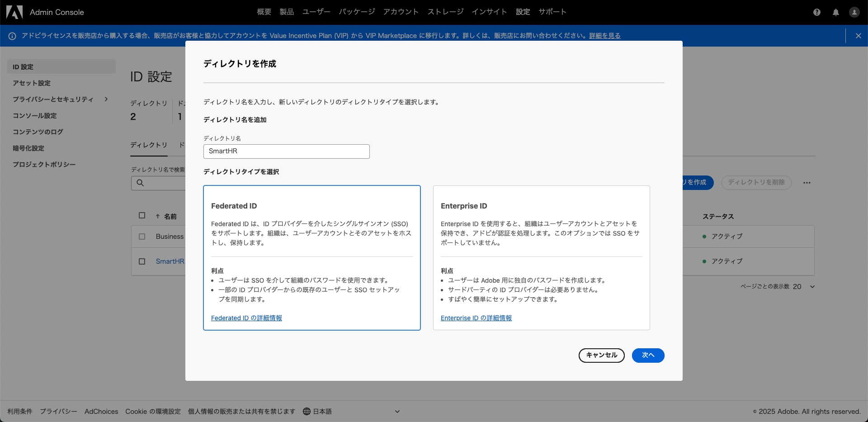Switch to the ディレクトリ tab
Screen dimensions: 868x422
(149, 145)
